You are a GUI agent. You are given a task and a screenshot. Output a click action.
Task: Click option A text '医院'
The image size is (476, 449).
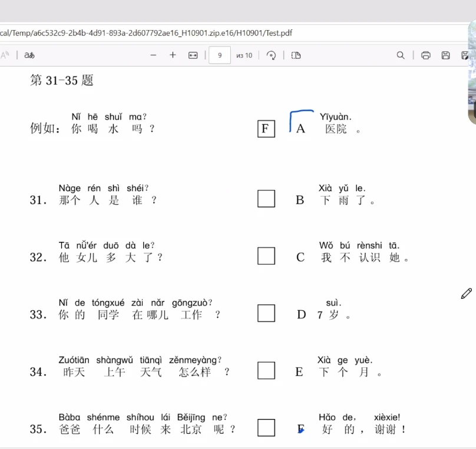tap(336, 129)
